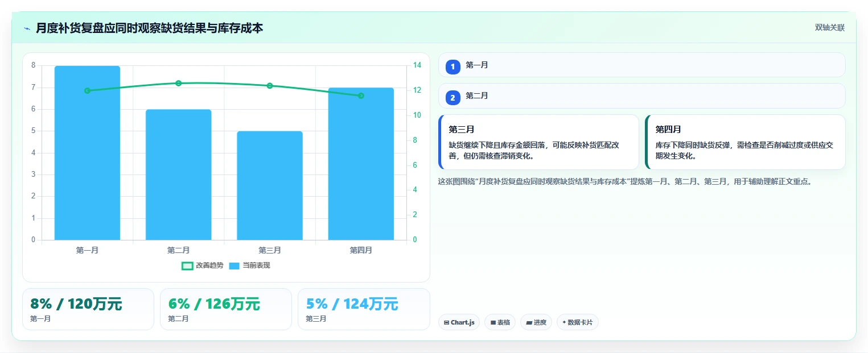Click the 第四月 x-axis label

tap(361, 250)
